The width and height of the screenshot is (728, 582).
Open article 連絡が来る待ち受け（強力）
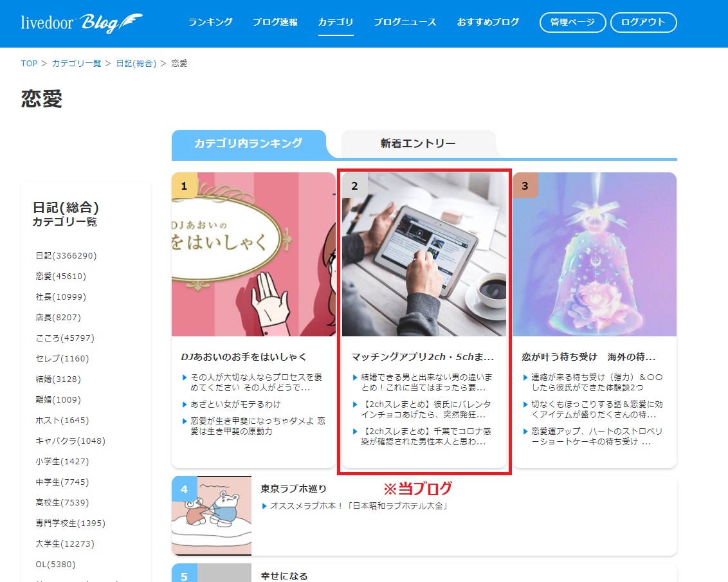597,383
